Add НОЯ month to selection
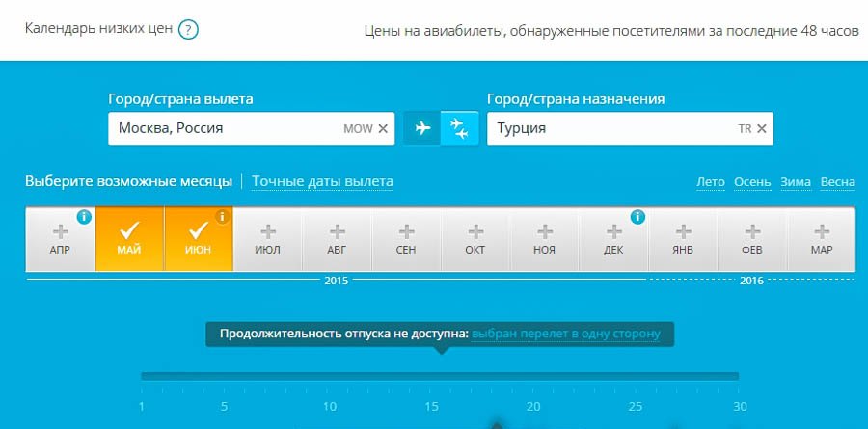The image size is (868, 429). tap(545, 239)
